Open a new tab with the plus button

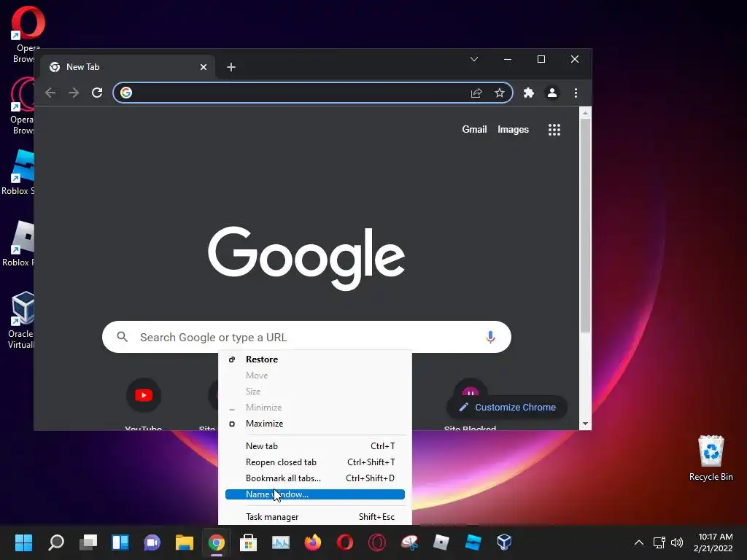(x=231, y=67)
